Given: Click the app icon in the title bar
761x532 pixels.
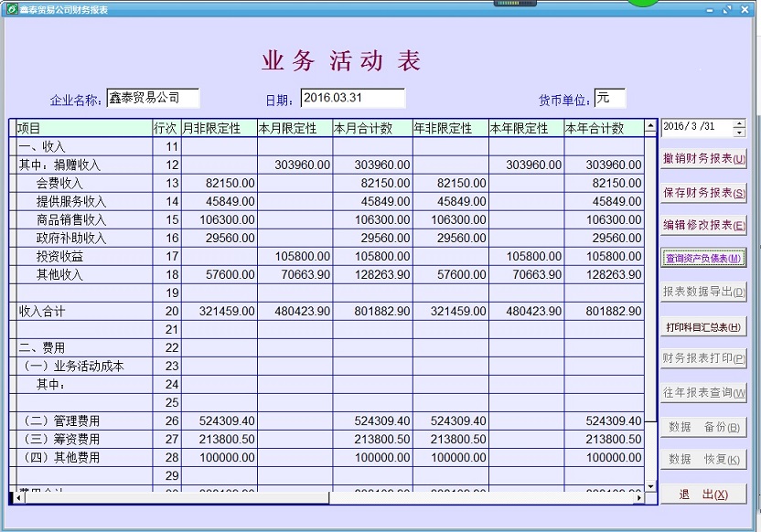Looking at the screenshot, I should tap(10, 9).
